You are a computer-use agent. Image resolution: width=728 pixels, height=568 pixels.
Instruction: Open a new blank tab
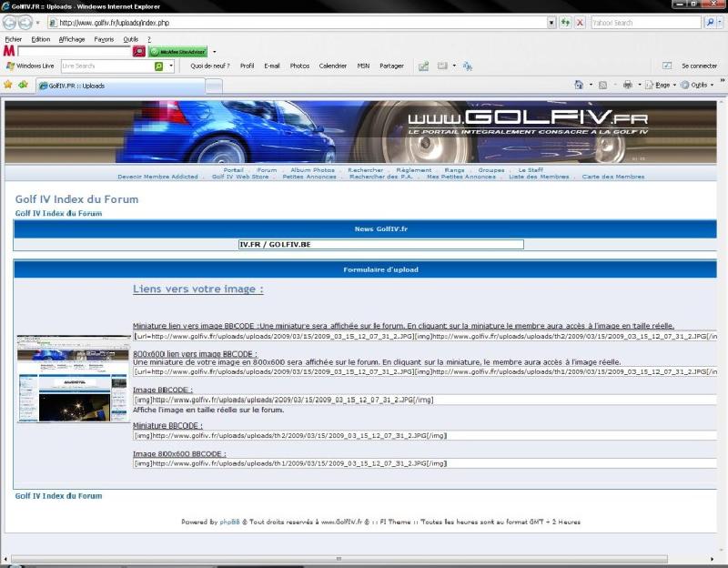tap(214, 86)
